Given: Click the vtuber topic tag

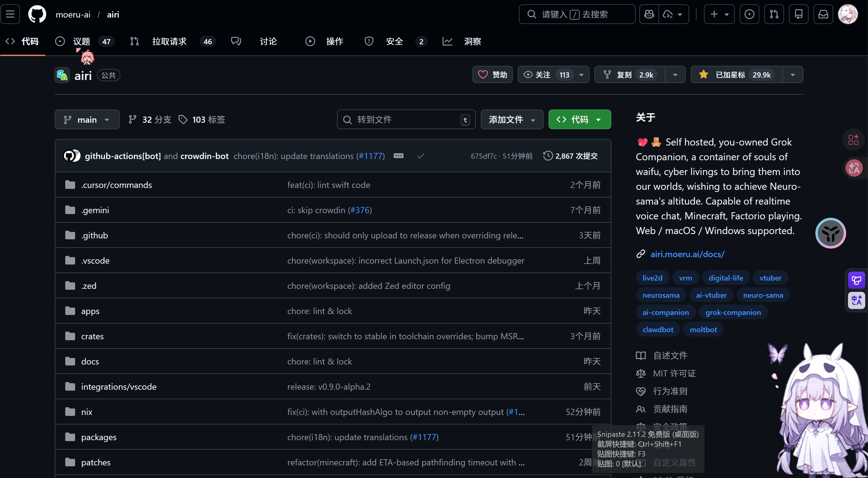Looking at the screenshot, I should tap(770, 278).
